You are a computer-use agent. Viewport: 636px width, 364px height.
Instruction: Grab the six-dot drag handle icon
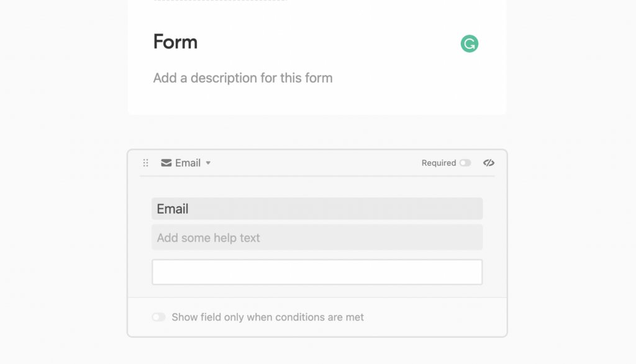(145, 163)
